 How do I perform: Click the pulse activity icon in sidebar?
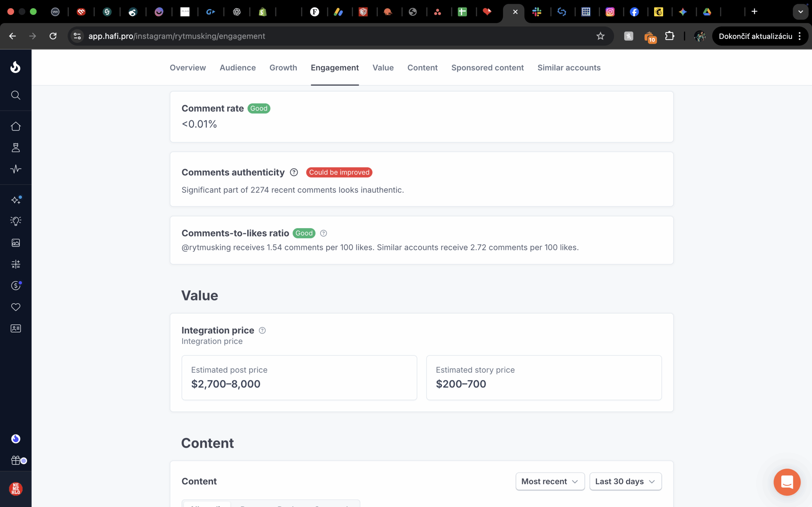[x=16, y=169]
